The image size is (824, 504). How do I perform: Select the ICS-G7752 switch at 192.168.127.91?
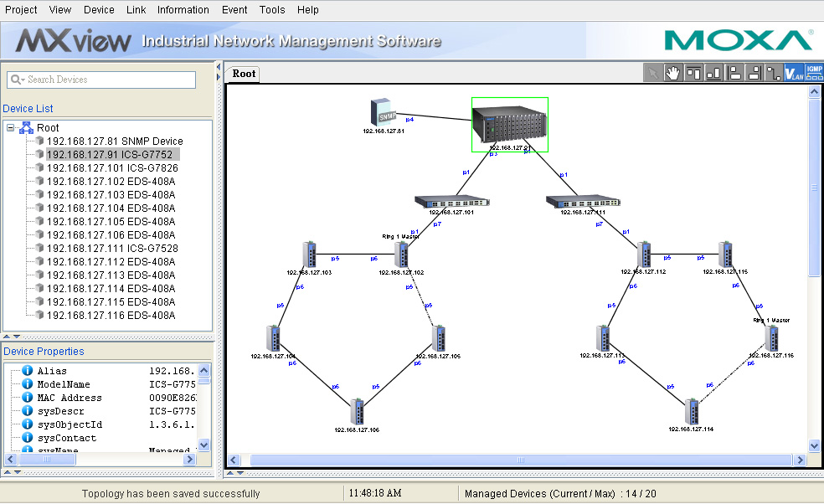coord(510,125)
